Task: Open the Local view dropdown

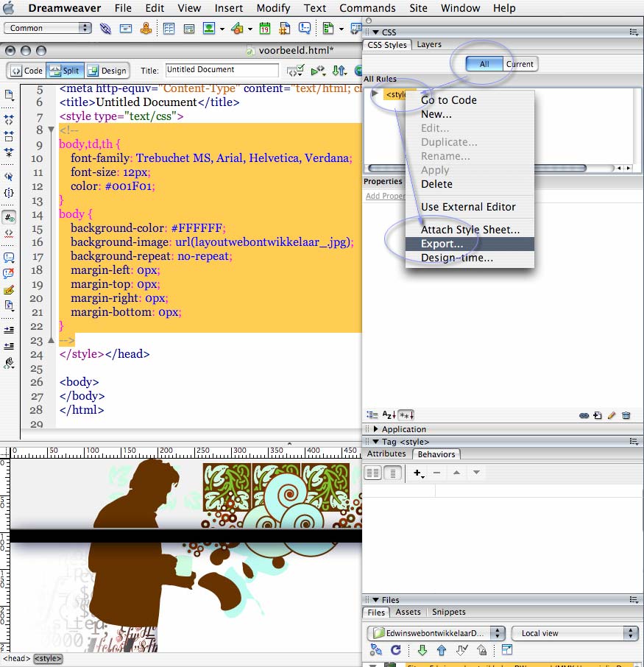Action: (x=575, y=633)
